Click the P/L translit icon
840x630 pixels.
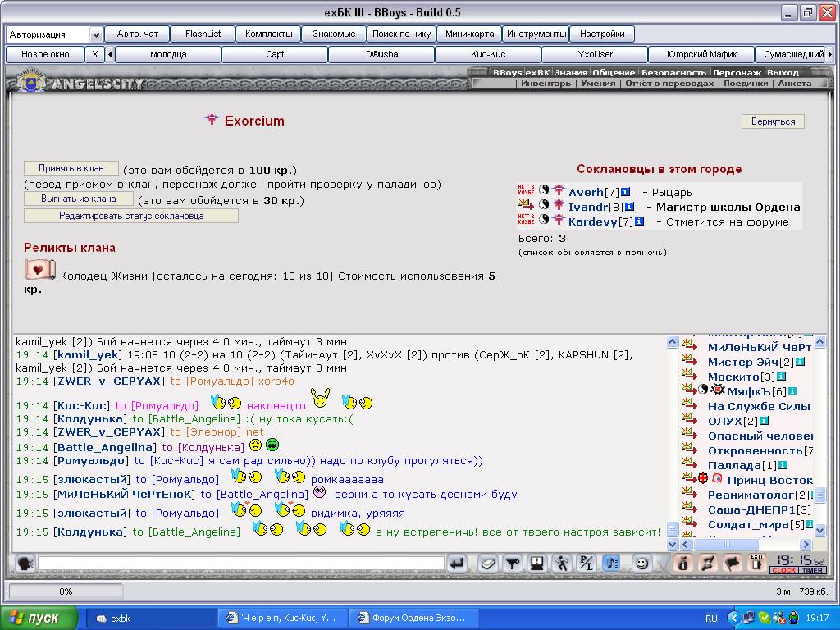click(x=586, y=564)
